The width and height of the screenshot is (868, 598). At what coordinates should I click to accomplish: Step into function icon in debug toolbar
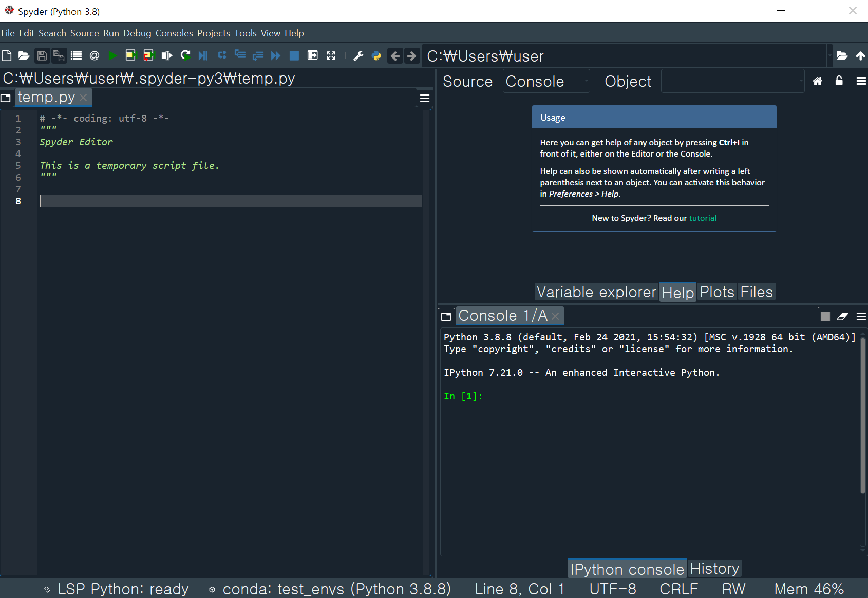[x=240, y=55]
